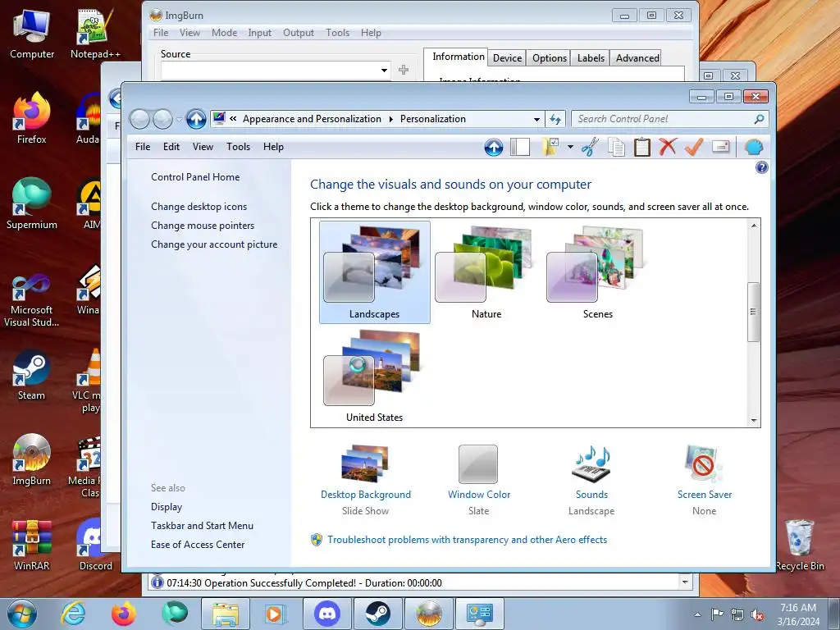Open Internet Explorer from the taskbar

coord(73,614)
